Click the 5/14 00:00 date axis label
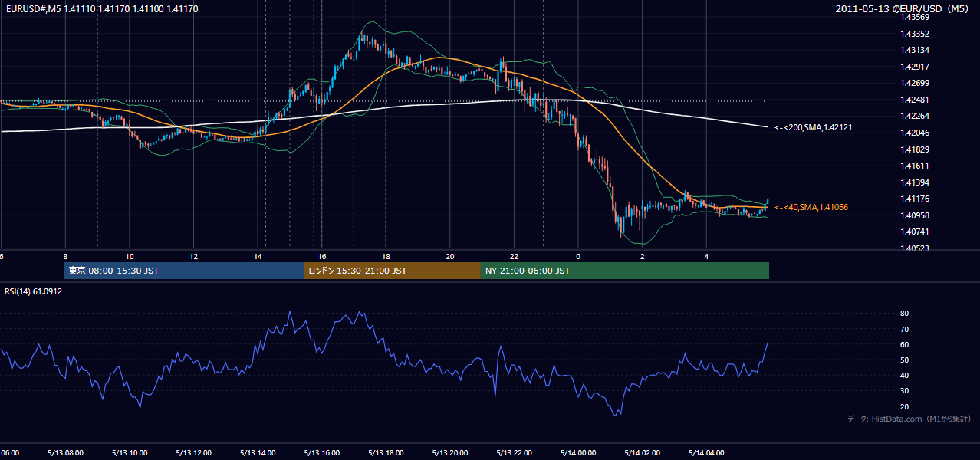Image resolution: width=980 pixels, height=460 pixels. tap(578, 452)
